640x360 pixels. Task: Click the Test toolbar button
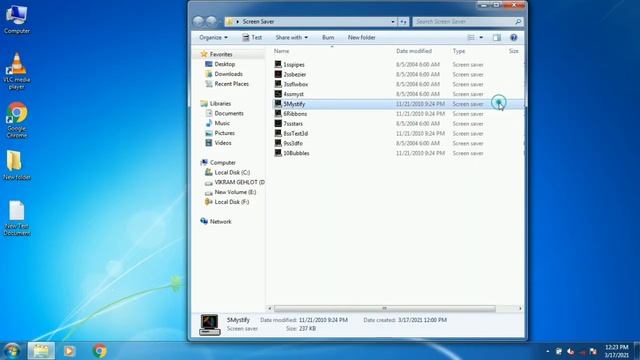[x=252, y=38]
